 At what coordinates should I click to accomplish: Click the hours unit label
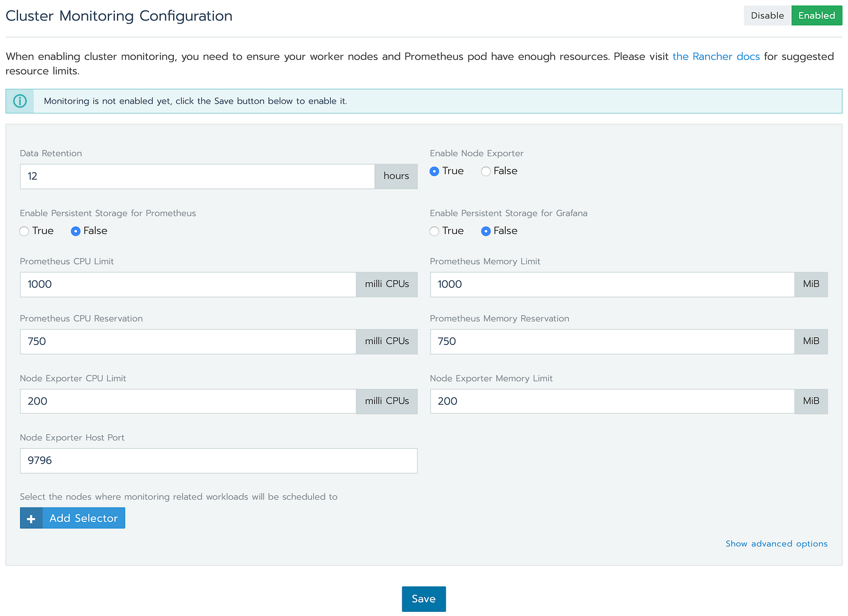point(396,176)
